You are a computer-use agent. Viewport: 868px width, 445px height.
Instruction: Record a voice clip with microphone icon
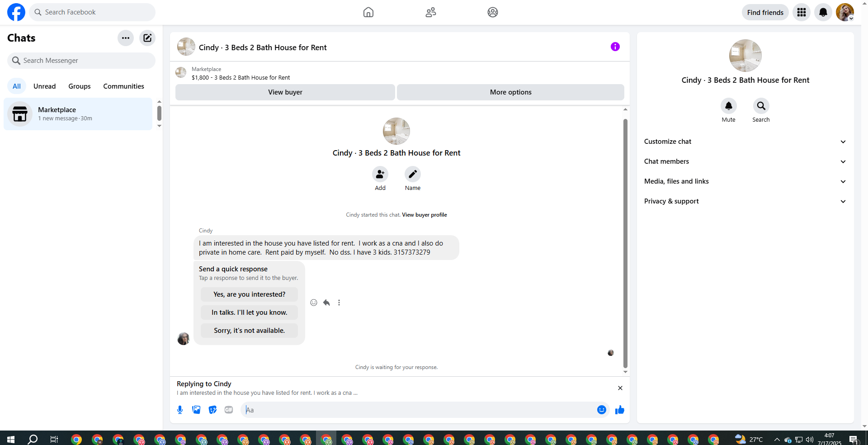pyautogui.click(x=180, y=410)
